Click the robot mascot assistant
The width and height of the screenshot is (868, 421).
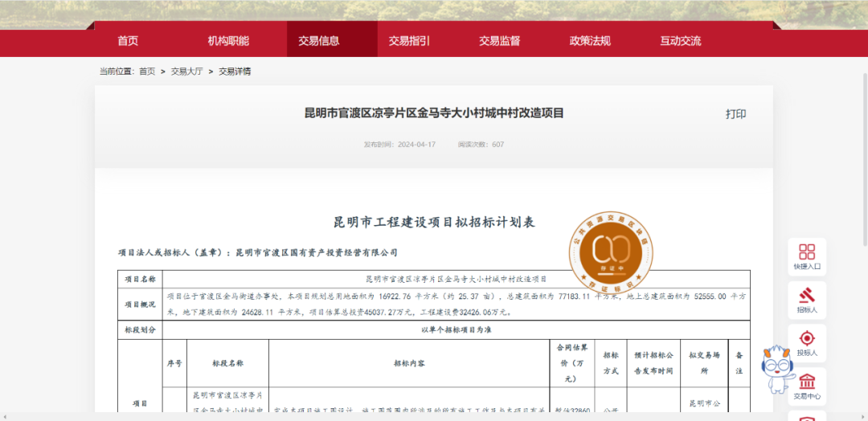(x=777, y=370)
